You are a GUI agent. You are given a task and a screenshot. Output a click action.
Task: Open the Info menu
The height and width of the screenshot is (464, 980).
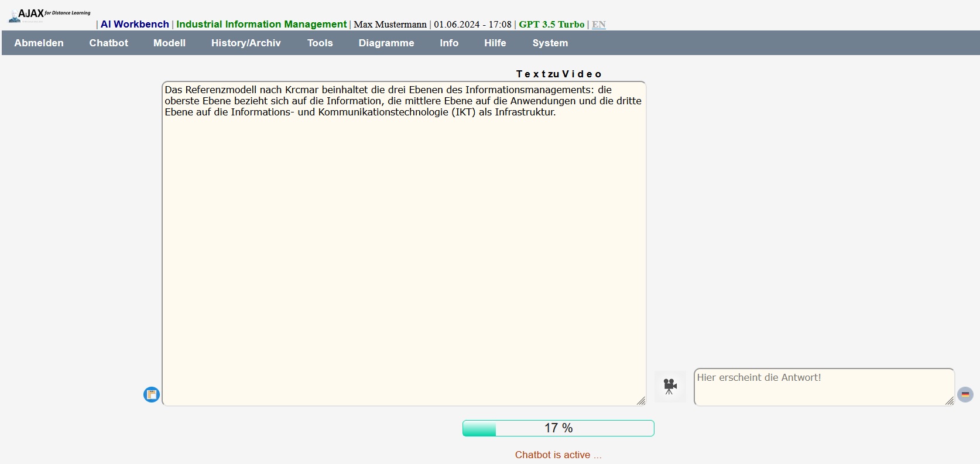click(x=449, y=43)
